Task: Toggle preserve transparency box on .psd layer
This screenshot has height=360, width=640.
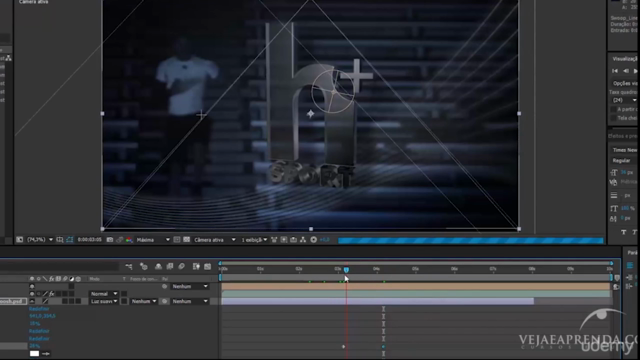Action: 124,301
